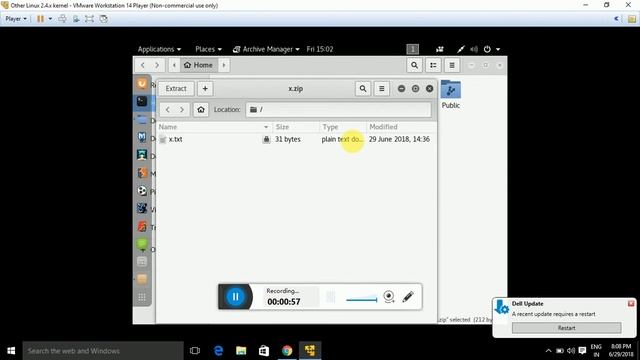Go back in the Files window
The height and width of the screenshot is (360, 640).
coord(142,65)
